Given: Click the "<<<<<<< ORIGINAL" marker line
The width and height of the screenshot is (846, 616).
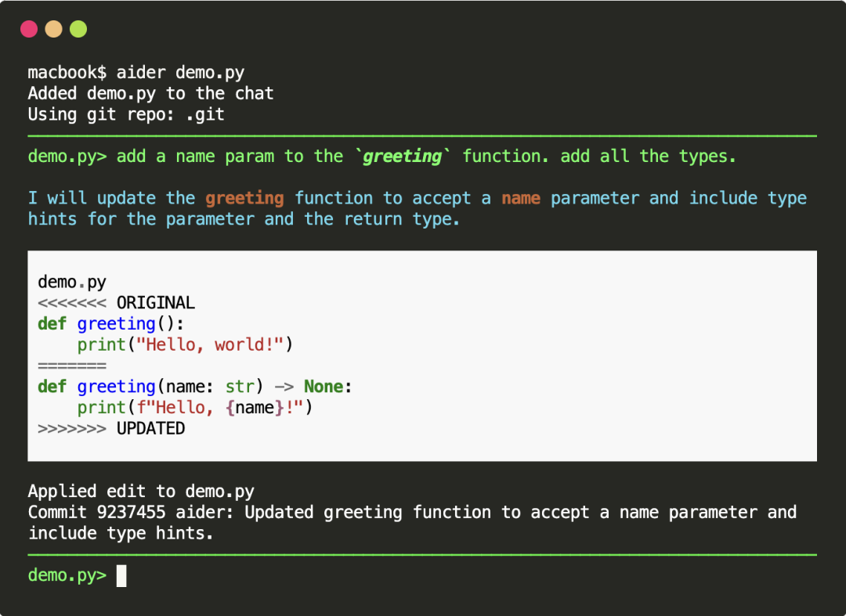Looking at the screenshot, I should coord(116,303).
